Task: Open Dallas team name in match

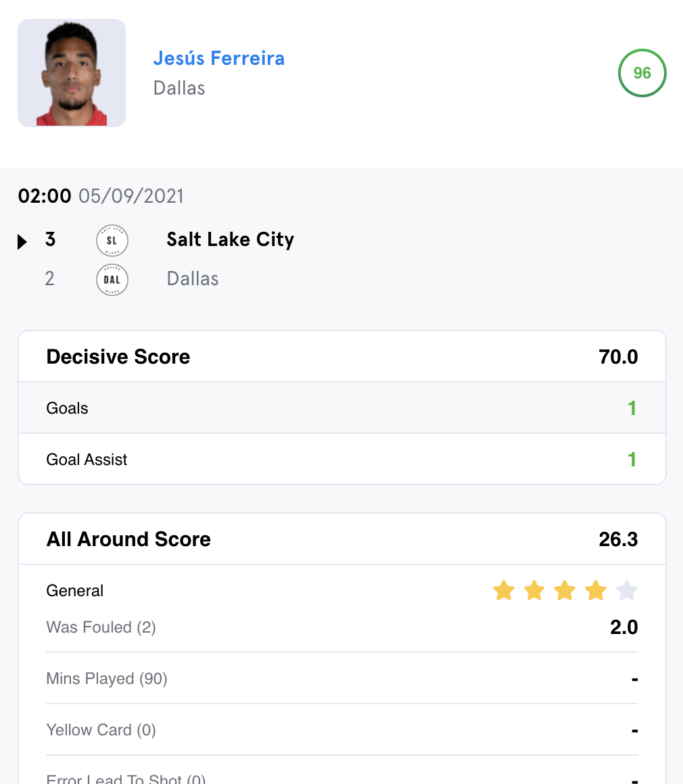Action: click(x=193, y=279)
